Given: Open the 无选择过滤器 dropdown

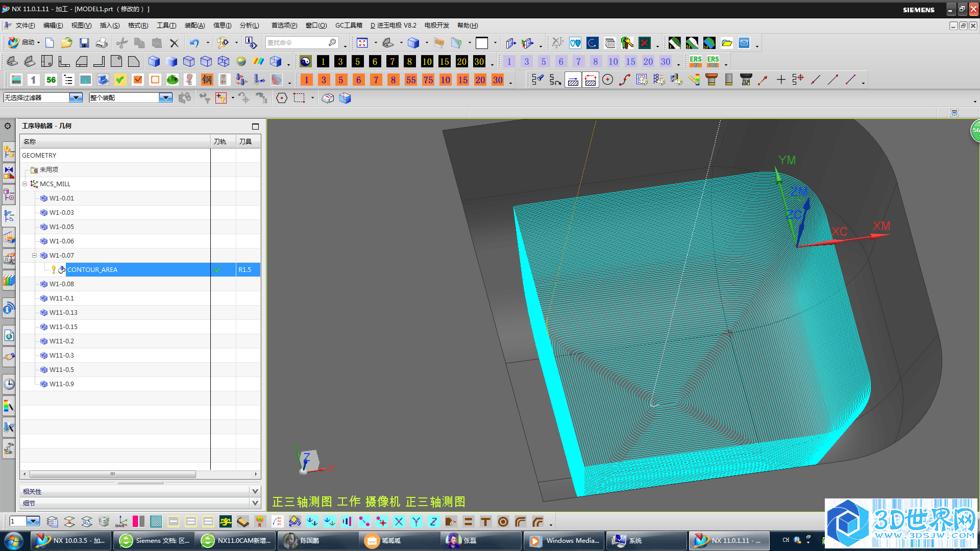Looking at the screenshot, I should 75,97.
